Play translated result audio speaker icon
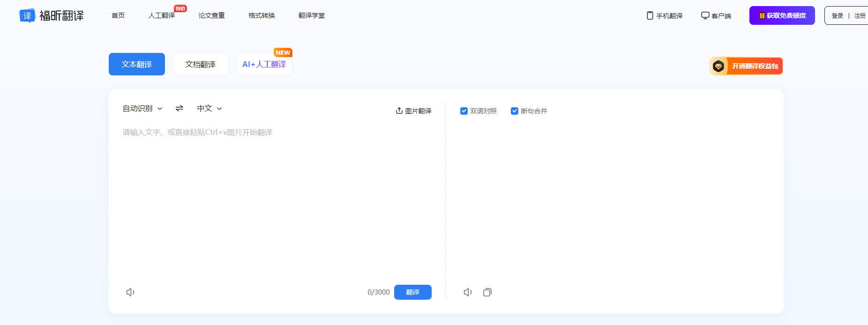Screen dimensions: 868x325 click(x=468, y=292)
